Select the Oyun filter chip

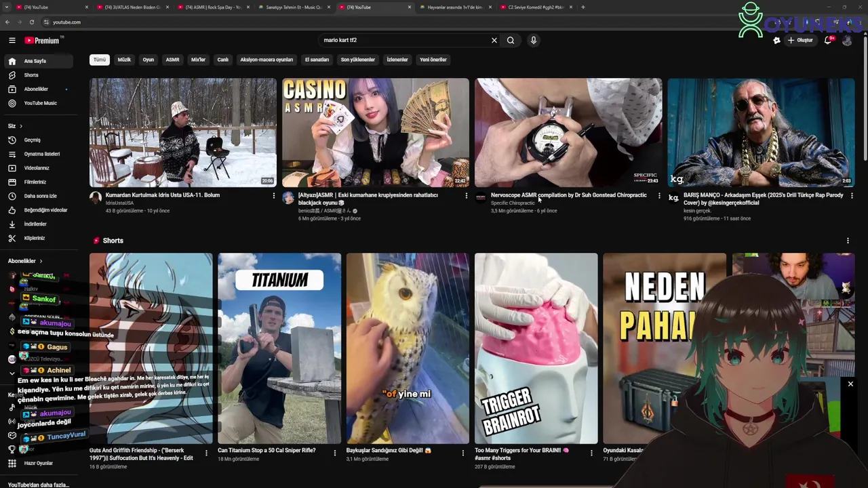click(148, 60)
